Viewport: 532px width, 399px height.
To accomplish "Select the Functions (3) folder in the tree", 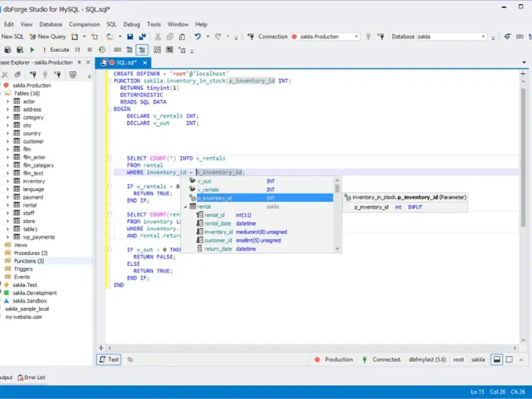I will tap(29, 261).
